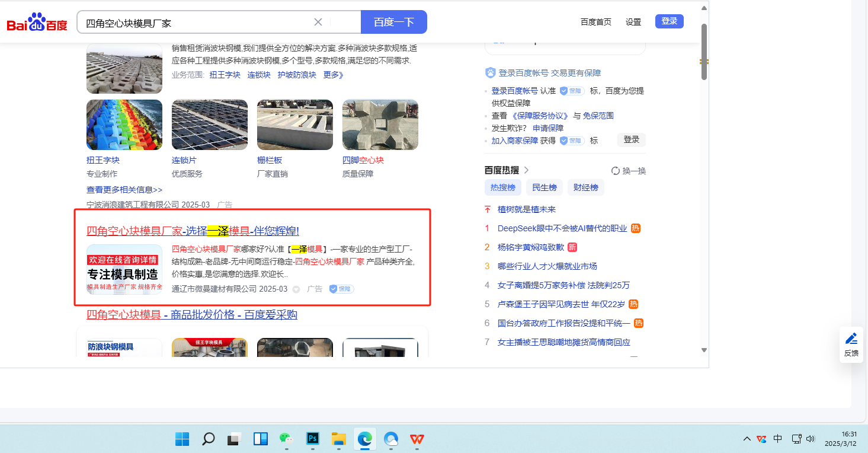Click the 保障 badge under the 一泽模具 ad
This screenshot has height=453, width=868.
tap(342, 289)
